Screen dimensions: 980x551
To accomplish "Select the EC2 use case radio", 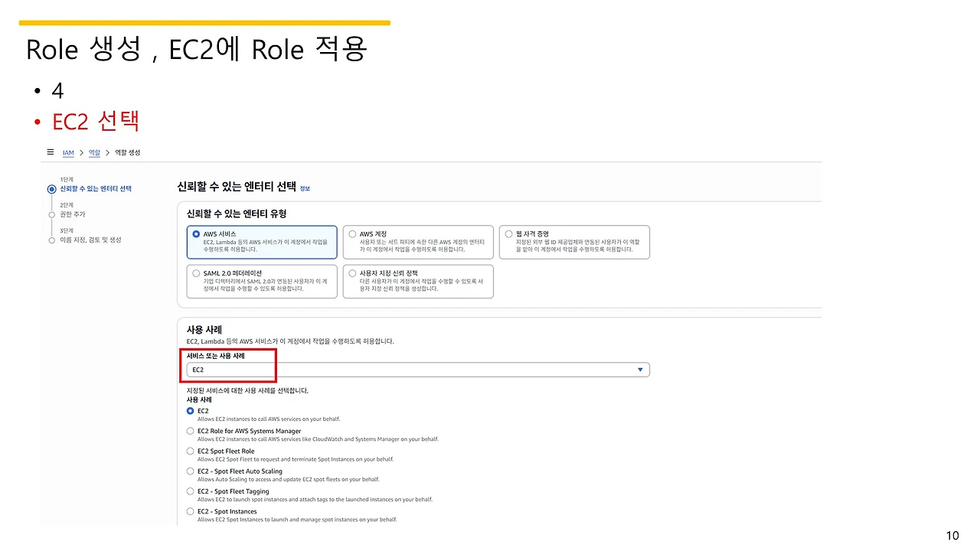I will 191,411.
